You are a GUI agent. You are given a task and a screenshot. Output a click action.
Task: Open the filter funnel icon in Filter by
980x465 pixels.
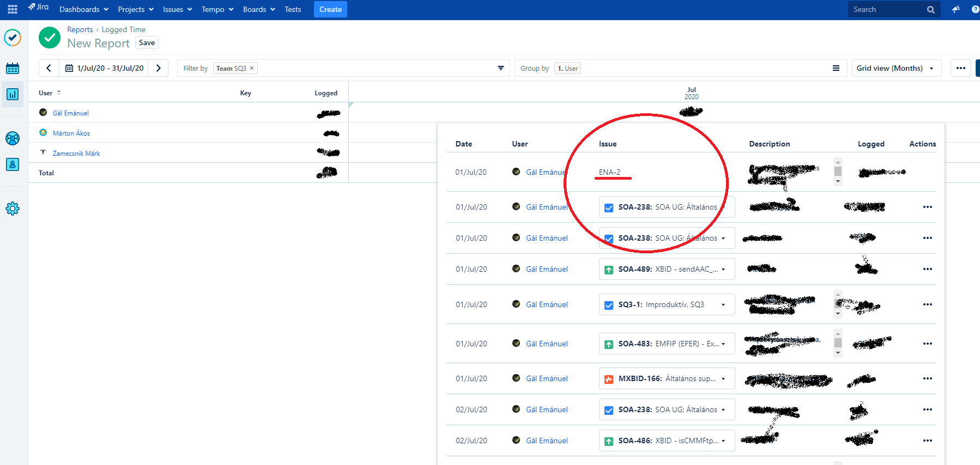click(500, 68)
